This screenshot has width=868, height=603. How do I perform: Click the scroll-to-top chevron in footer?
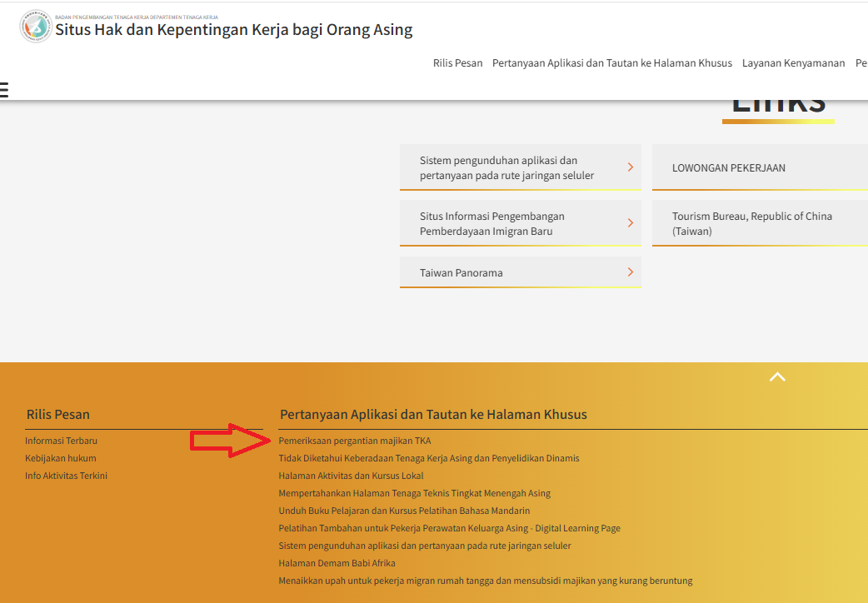(777, 377)
